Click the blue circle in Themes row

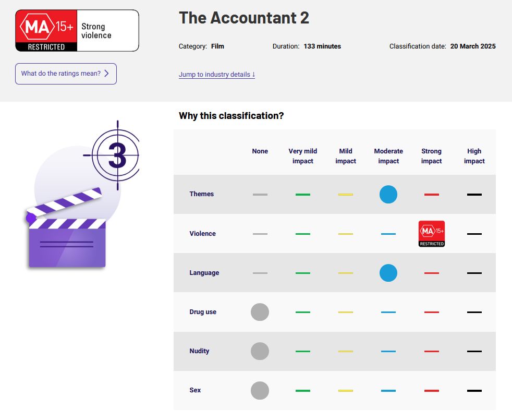[388, 195]
